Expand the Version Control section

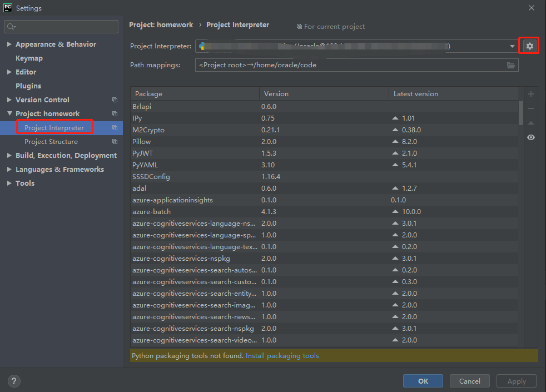[9, 100]
